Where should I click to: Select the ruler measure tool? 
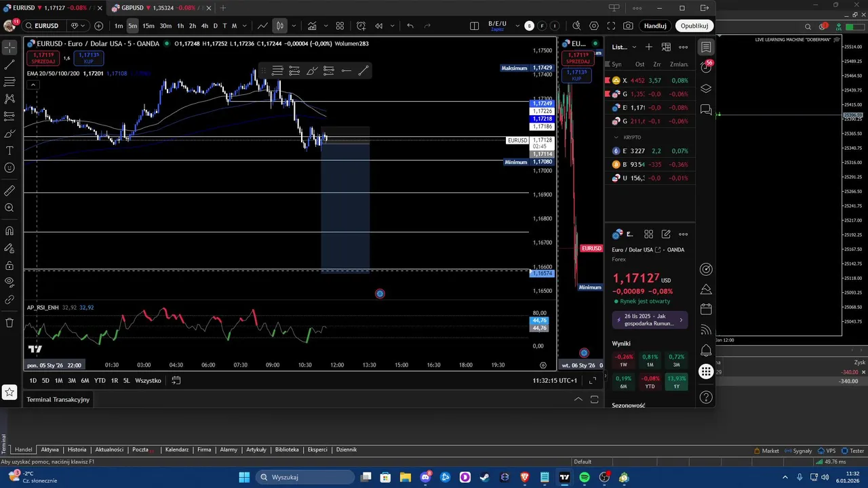pos(9,191)
